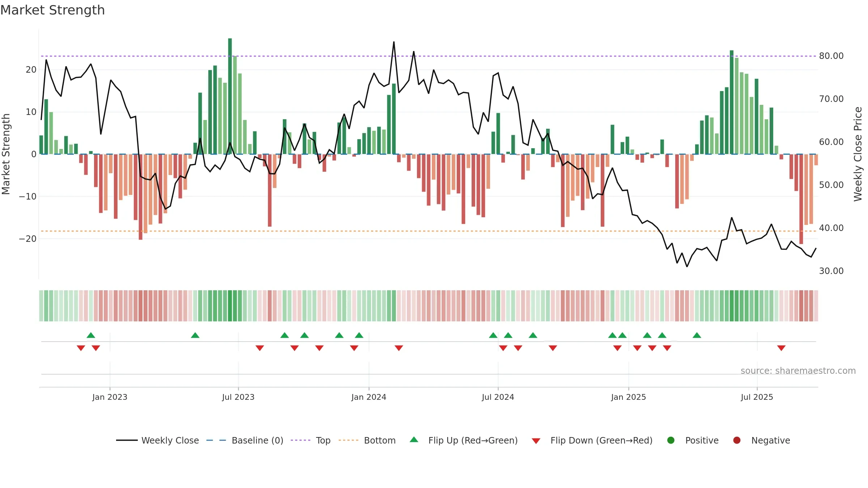
Task: Click the Negative legend label
Action: [x=770, y=440]
